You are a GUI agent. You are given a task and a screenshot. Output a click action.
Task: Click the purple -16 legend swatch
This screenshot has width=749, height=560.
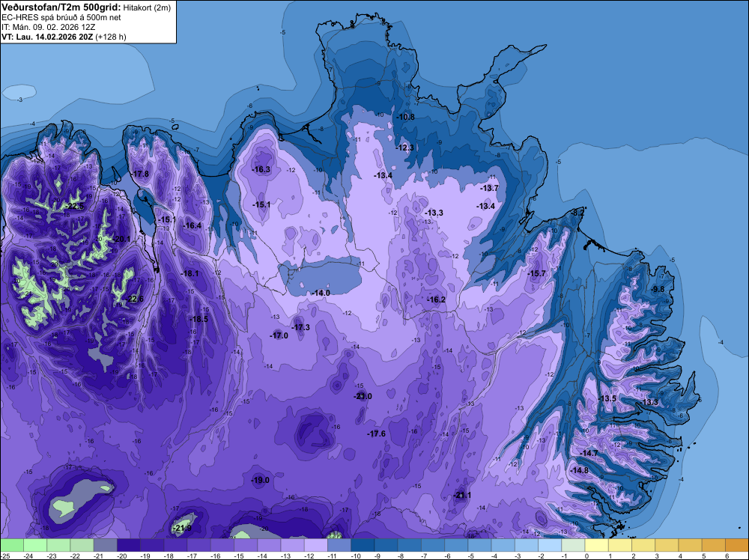222,545
